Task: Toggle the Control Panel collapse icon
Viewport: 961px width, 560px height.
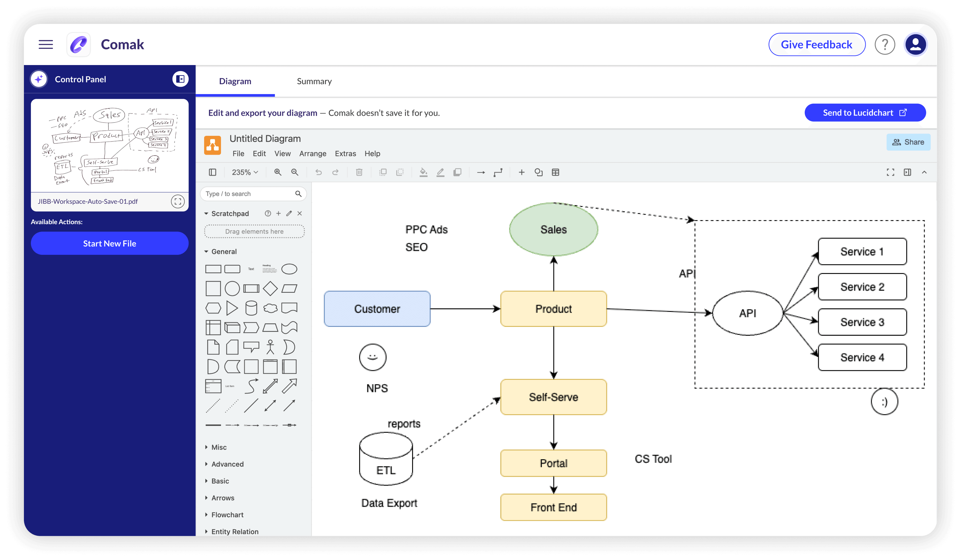Action: coord(180,79)
